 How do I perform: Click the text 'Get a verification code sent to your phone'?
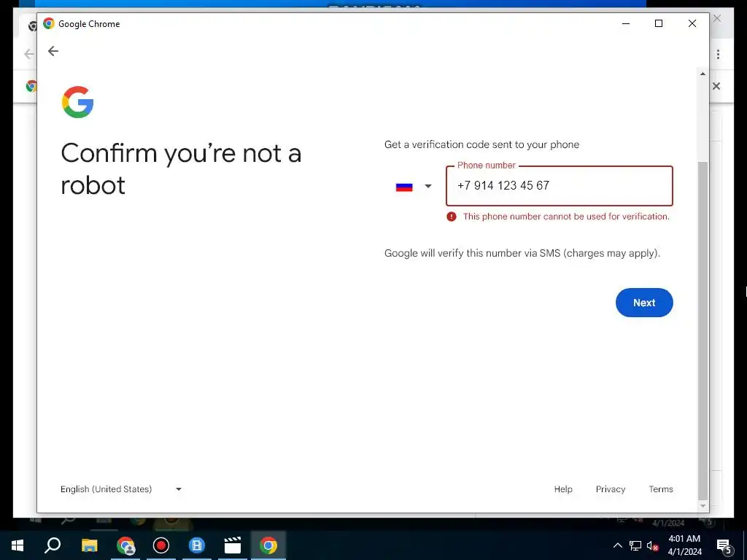pos(481,145)
